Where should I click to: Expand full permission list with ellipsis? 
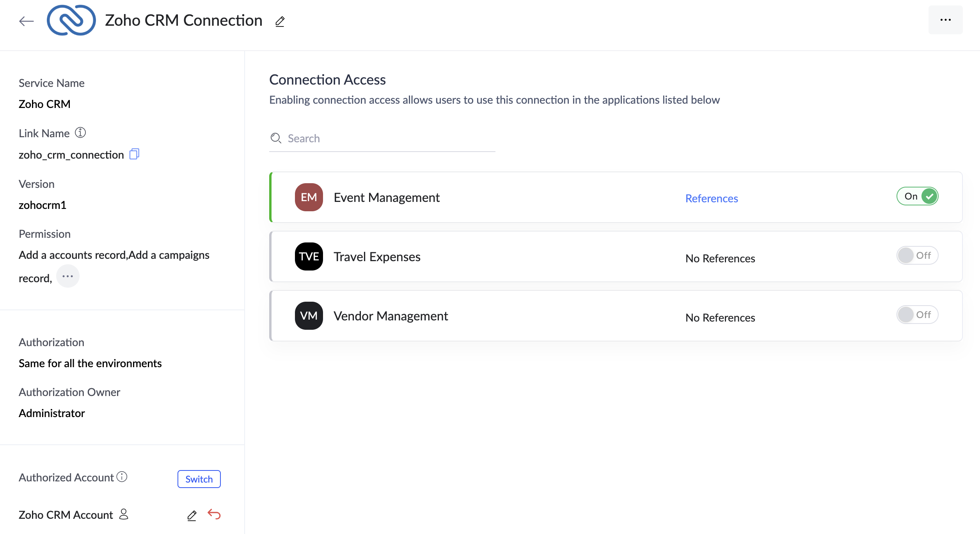click(67, 276)
